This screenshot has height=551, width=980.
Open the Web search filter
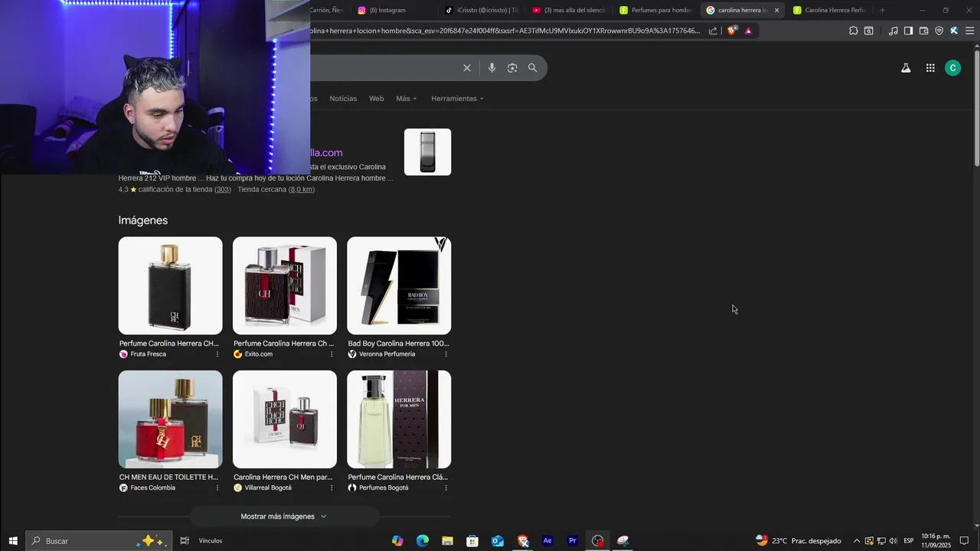(x=377, y=99)
